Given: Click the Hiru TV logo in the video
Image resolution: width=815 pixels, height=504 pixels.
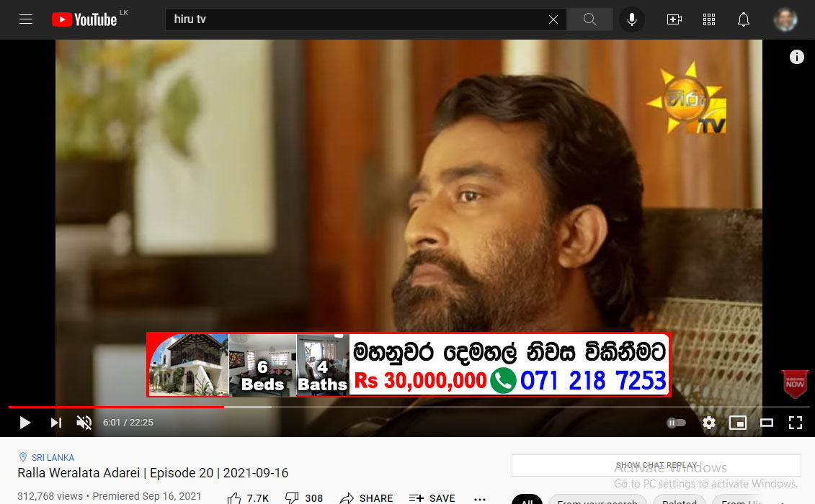Looking at the screenshot, I should click(x=687, y=98).
